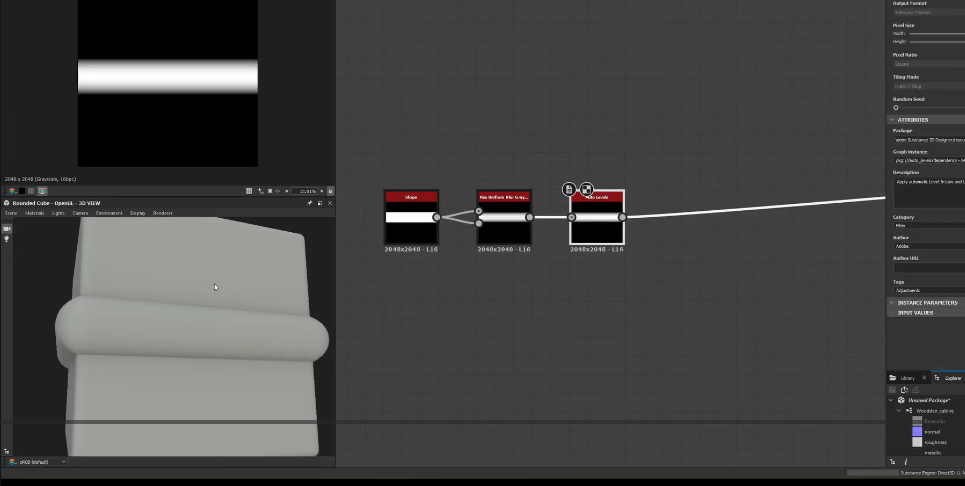Click the Auto Levels node output connector

click(x=622, y=217)
